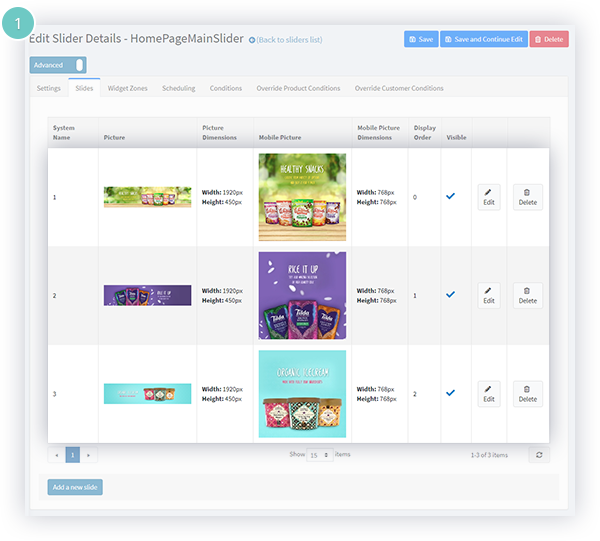Viewport: 600px width, 541px height.
Task: Click the refresh icon below table
Action: (538, 455)
